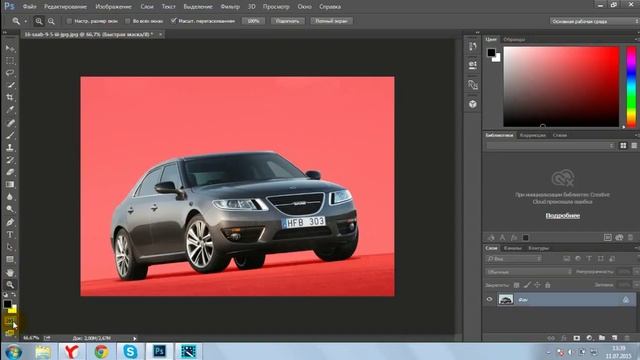Screen dimensions: 640x360
Task: Click the Zoom In mode icon in options bar
Action: pos(39,21)
